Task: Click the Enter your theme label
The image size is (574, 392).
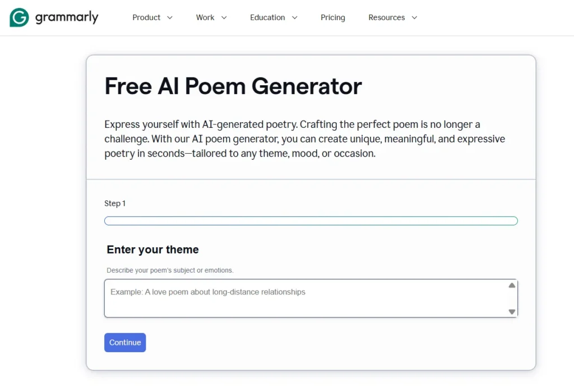Action: coord(152,250)
